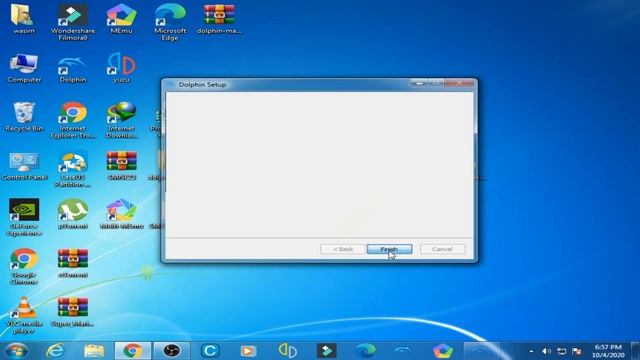The height and width of the screenshot is (360, 640).
Task: Click the Finish button in Dolphin Setup
Action: [389, 249]
